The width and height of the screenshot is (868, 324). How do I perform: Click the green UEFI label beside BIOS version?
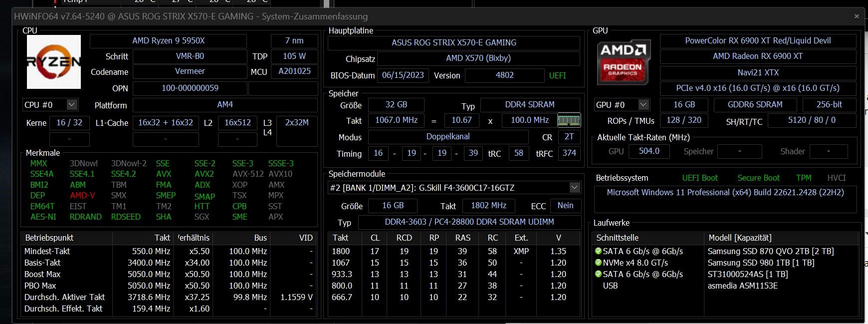pyautogui.click(x=558, y=75)
